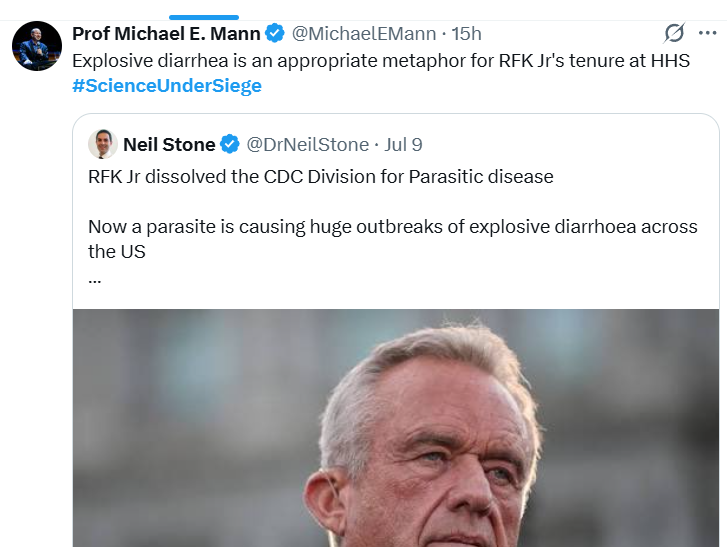Click the parasite outbreaks sentence in quote
The width and height of the screenshot is (727, 547).
[x=393, y=239]
